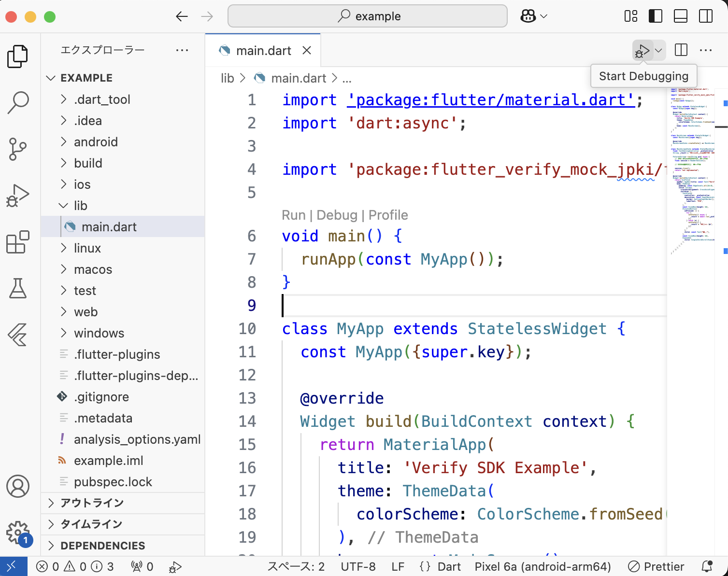Click the example search box in title bar
Image resolution: width=728 pixels, height=576 pixels.
coord(368,16)
